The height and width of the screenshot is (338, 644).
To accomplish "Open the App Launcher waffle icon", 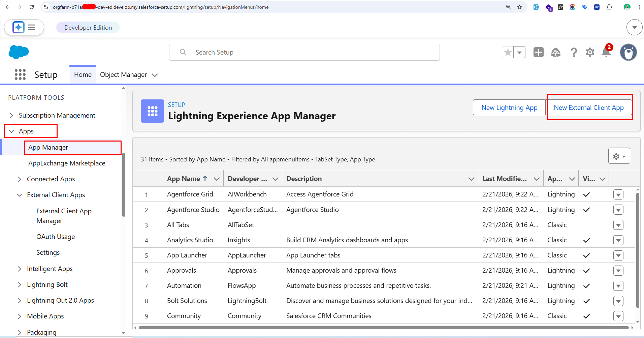I will coord(20,74).
